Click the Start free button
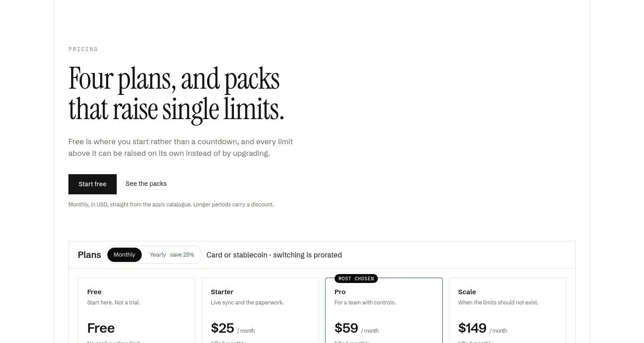This screenshot has height=343, width=644. click(93, 184)
